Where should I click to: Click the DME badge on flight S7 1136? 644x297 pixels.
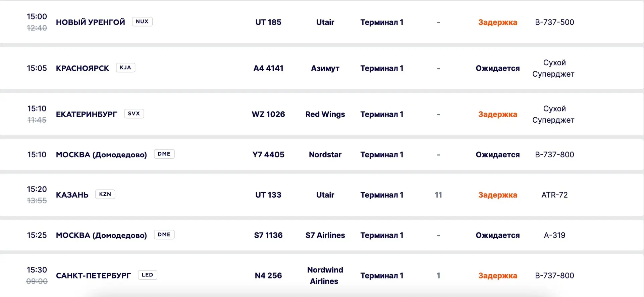(164, 235)
